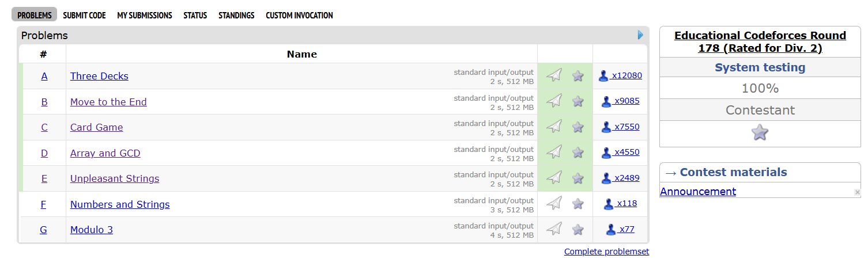Open the Standings tab
This screenshot has height=259, width=868.
tap(236, 16)
